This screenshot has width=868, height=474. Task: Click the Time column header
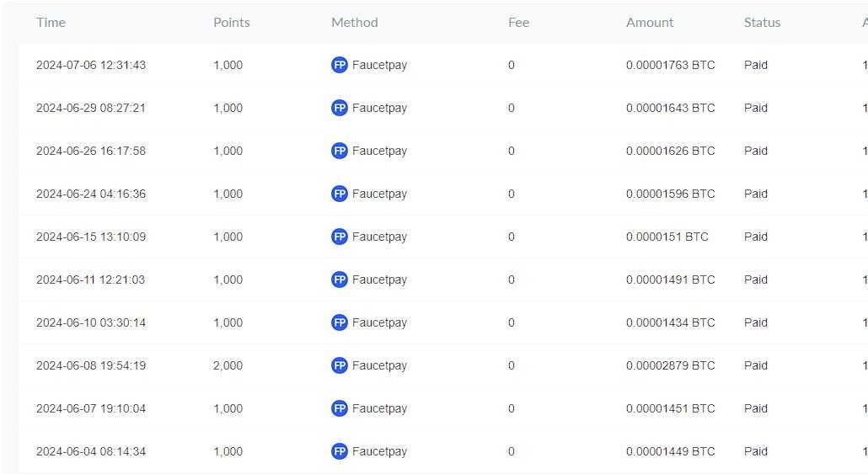(x=51, y=23)
